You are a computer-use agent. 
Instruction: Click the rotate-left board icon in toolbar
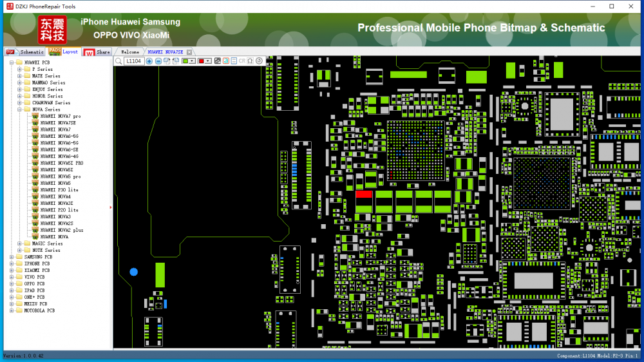pyautogui.click(x=176, y=61)
